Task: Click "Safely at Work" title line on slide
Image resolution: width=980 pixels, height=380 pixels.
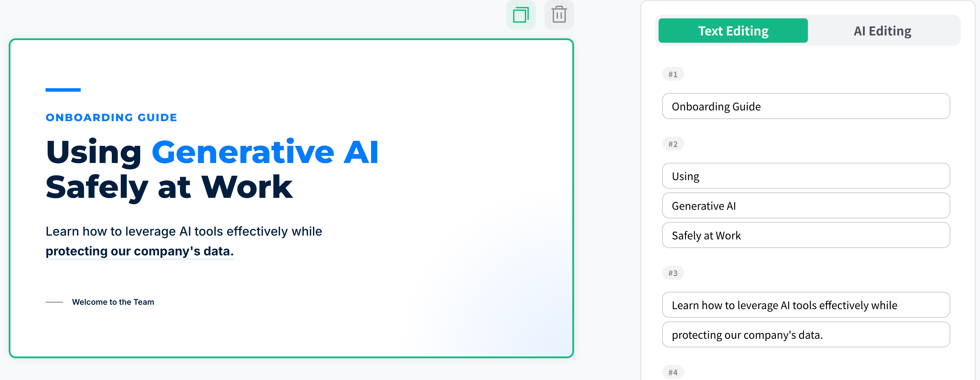Action: pyautogui.click(x=169, y=187)
